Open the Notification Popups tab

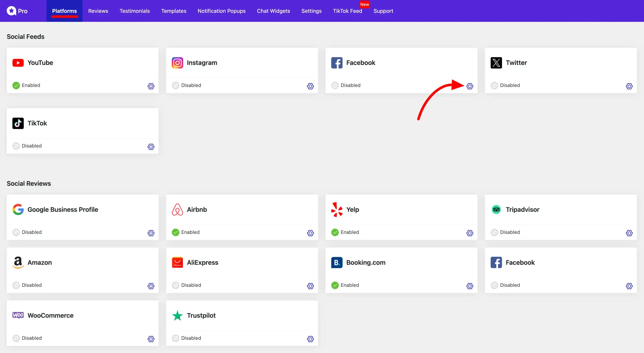coord(221,11)
